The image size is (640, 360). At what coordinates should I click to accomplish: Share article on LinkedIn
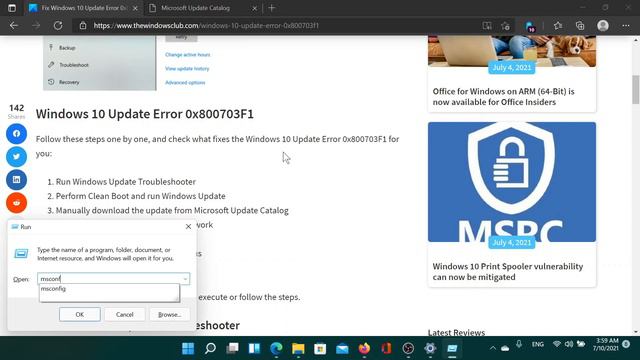(16, 180)
